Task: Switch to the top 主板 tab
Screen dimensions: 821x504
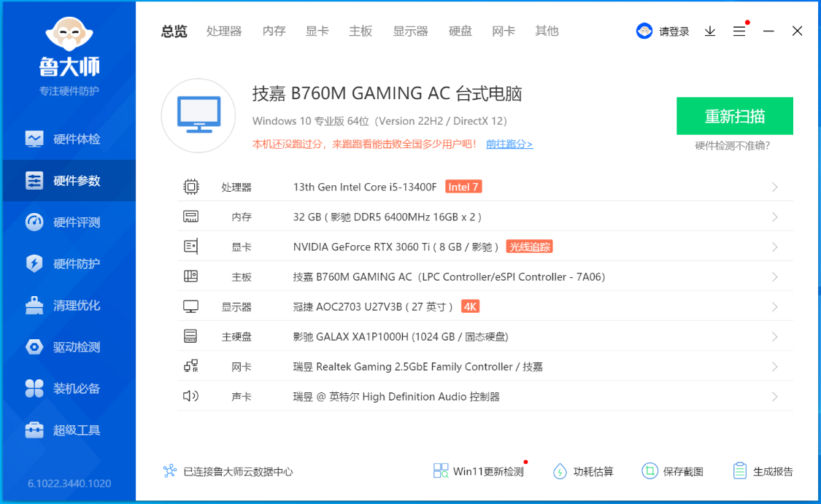Action: (x=361, y=31)
